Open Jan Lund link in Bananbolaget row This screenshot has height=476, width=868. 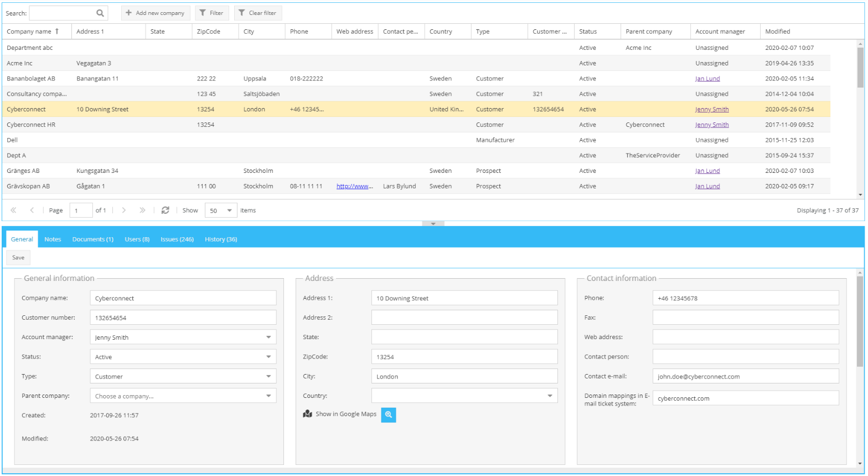(x=707, y=79)
